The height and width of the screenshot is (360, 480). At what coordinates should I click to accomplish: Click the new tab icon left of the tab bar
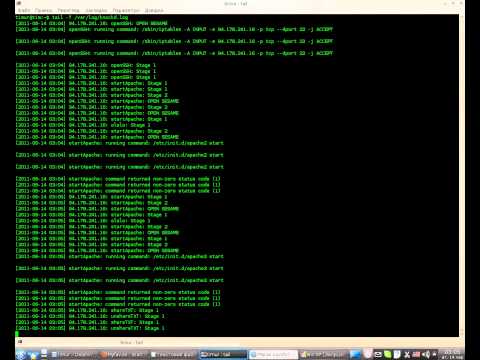click(x=20, y=342)
